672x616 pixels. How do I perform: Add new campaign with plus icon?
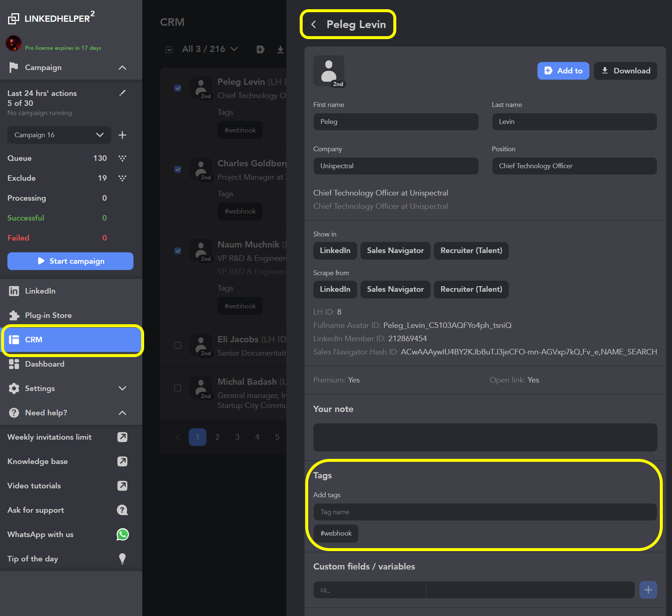point(122,135)
